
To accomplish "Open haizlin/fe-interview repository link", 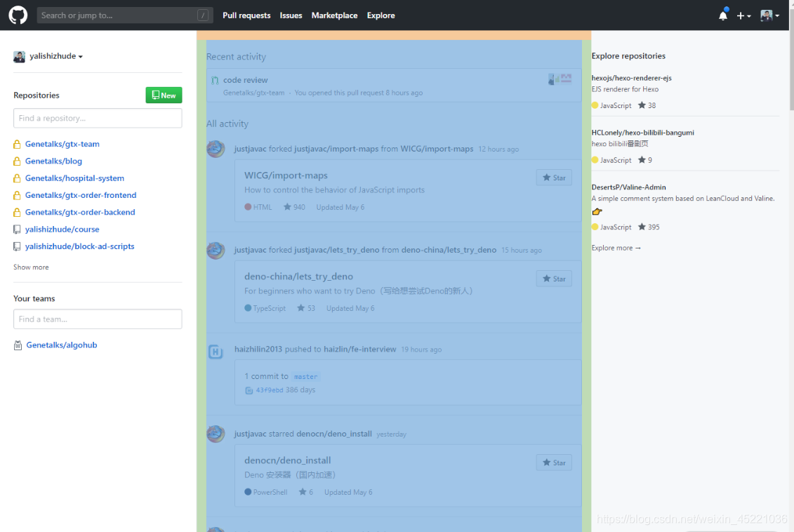I will coord(360,350).
